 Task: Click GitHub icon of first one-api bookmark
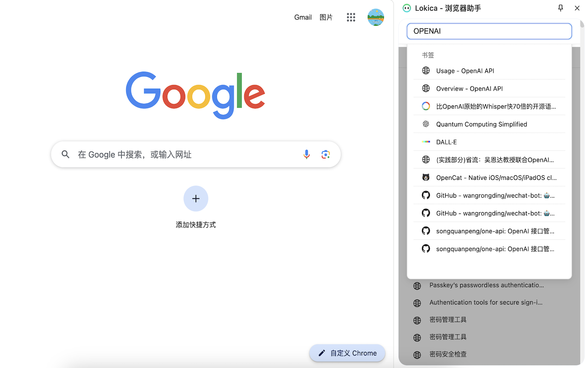426,231
